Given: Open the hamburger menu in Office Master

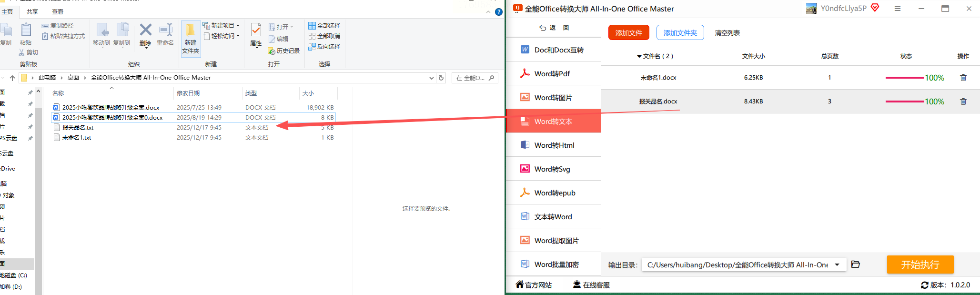Looking at the screenshot, I should click(898, 9).
